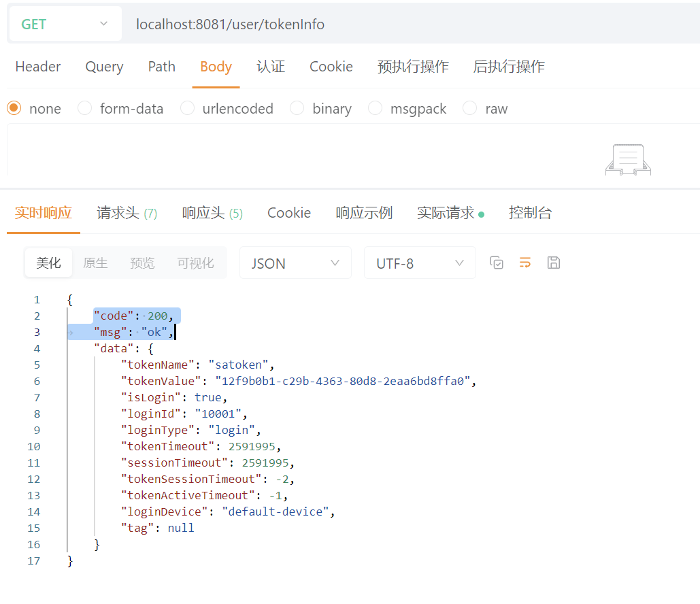This screenshot has width=700, height=604.
Task: Switch to 预览 preview mode
Action: [x=142, y=263]
